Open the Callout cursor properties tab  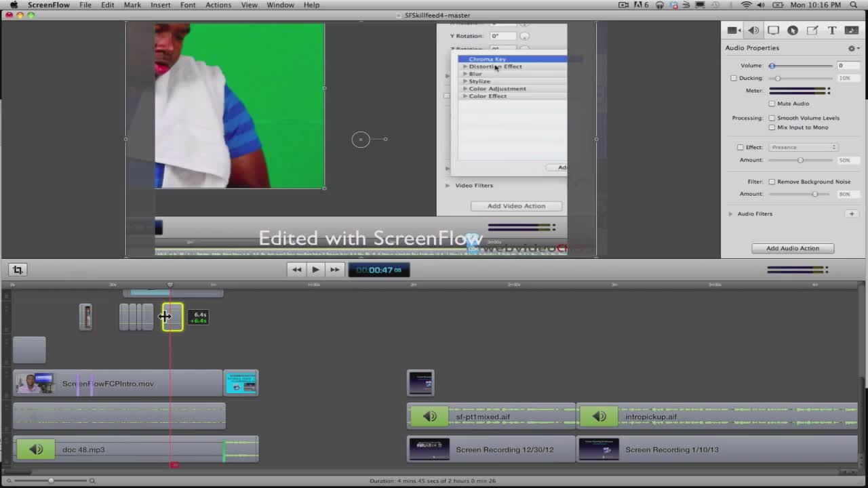[x=793, y=30]
